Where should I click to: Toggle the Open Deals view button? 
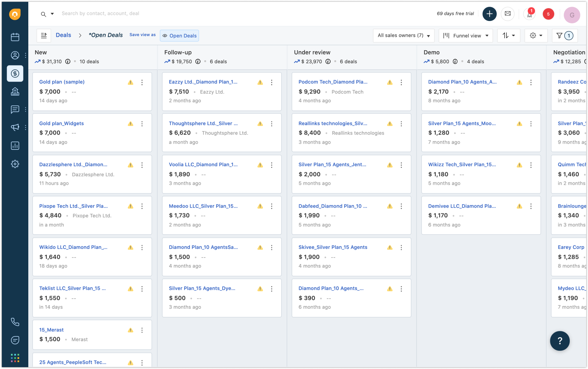tap(179, 36)
